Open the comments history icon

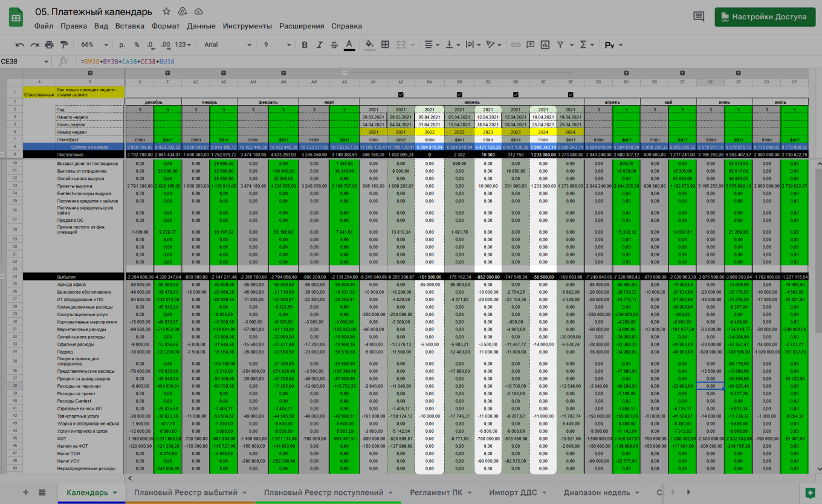coord(699,17)
